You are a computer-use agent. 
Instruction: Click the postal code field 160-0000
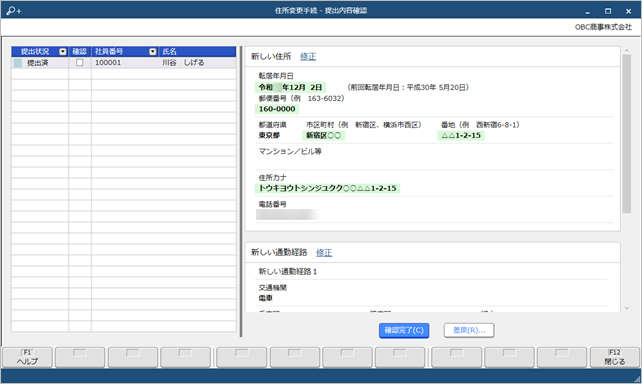click(277, 109)
